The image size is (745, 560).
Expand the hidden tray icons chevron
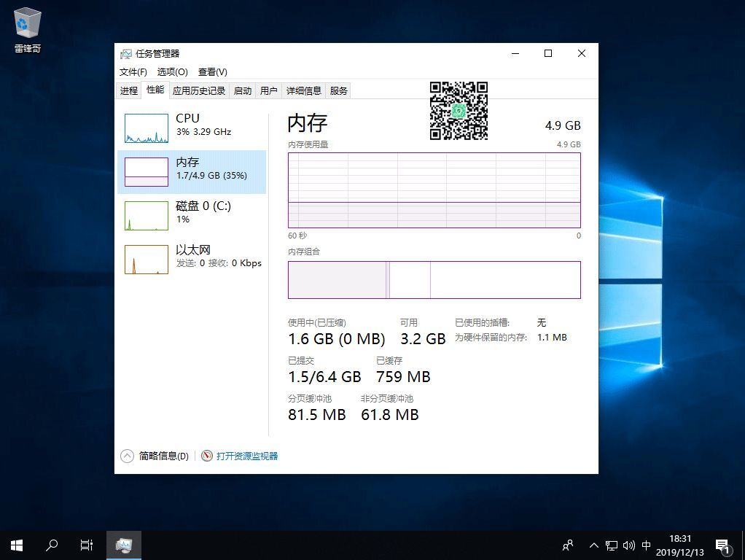594,545
